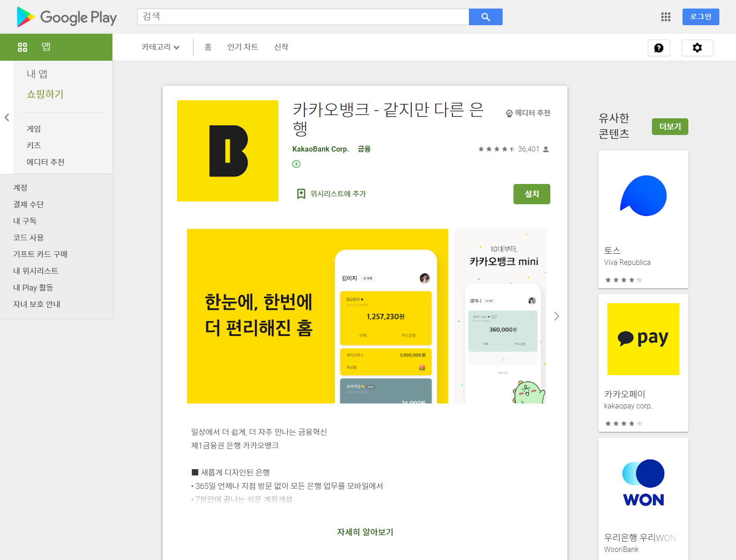Click the kakaopay corp. developer name
Viewport: 736px width, 560px height.
coord(628,406)
